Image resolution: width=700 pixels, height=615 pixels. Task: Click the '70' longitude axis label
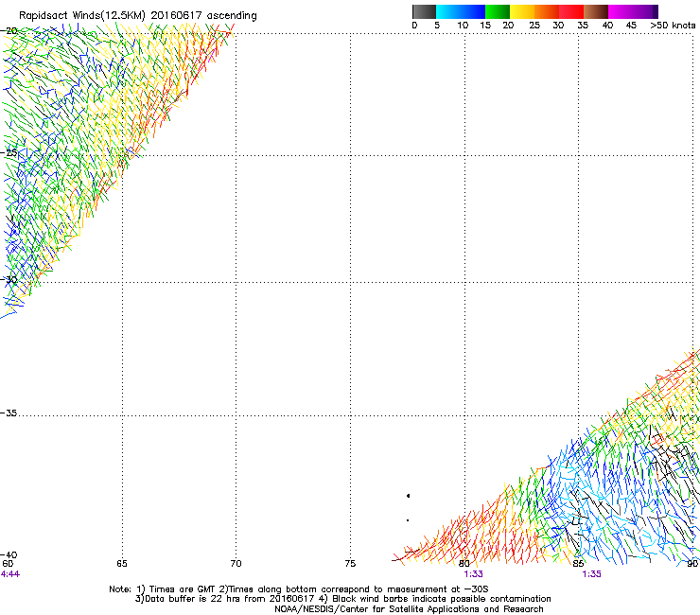tap(236, 563)
